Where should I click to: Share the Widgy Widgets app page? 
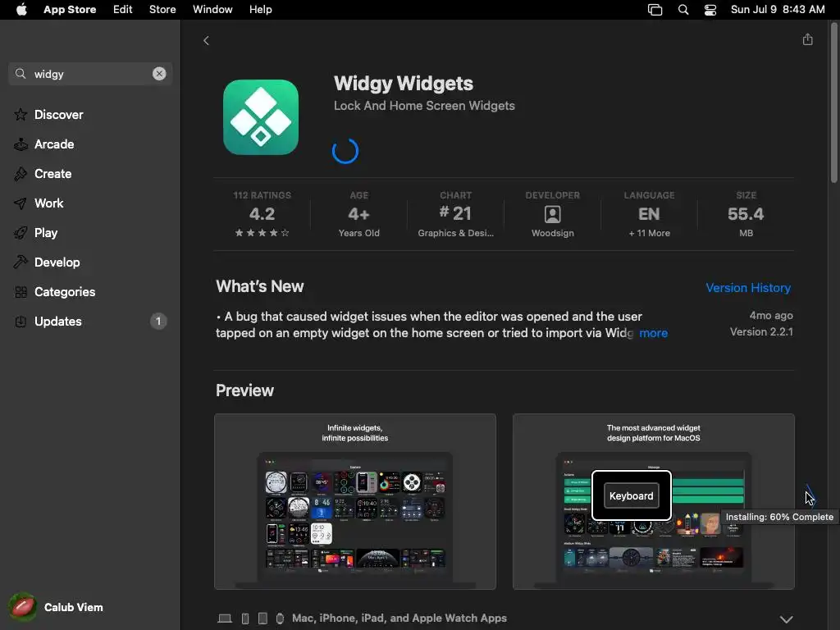click(807, 39)
